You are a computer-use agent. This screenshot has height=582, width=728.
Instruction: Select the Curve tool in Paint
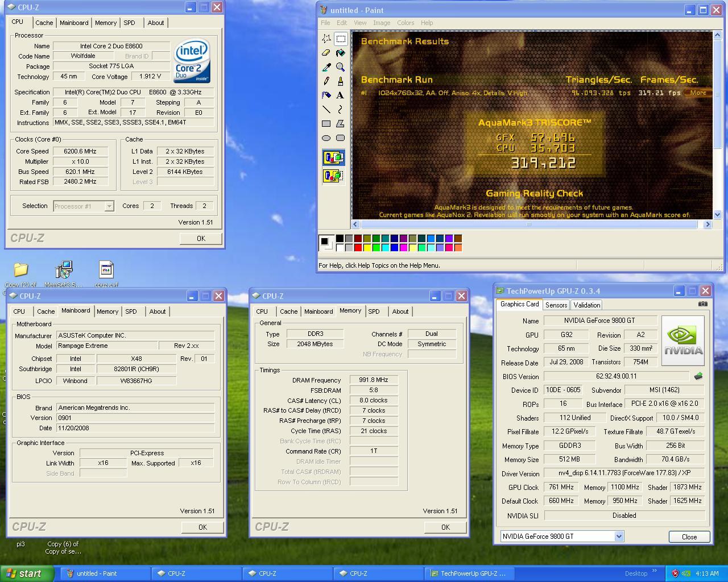[x=341, y=110]
